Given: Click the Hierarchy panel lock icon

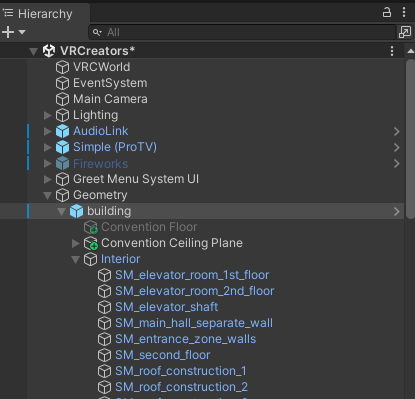Looking at the screenshot, I should pyautogui.click(x=387, y=13).
